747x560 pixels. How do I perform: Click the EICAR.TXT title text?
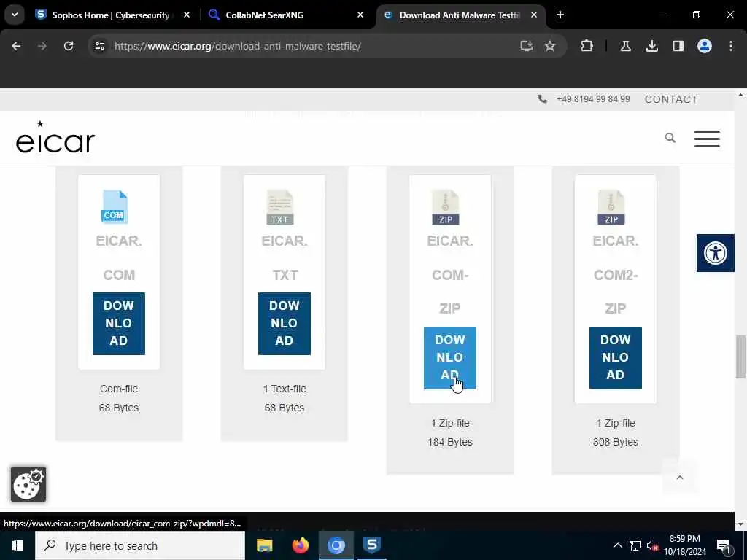pyautogui.click(x=285, y=257)
